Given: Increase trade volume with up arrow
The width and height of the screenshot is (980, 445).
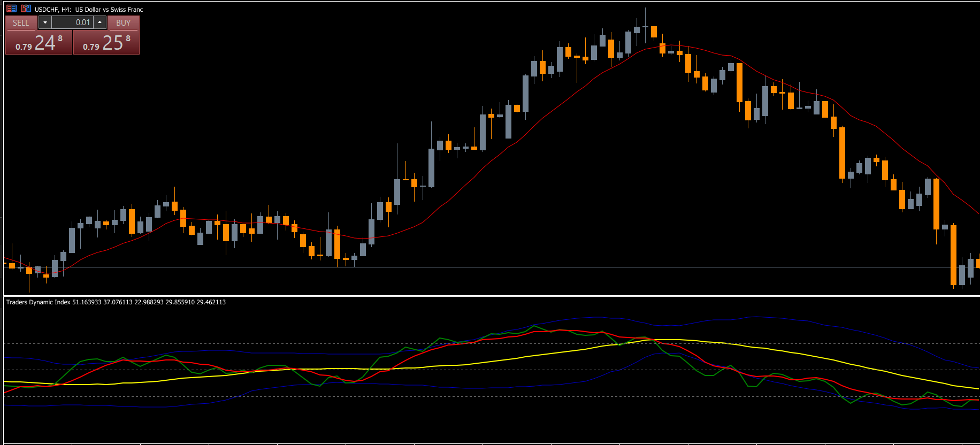Looking at the screenshot, I should click(x=100, y=22).
